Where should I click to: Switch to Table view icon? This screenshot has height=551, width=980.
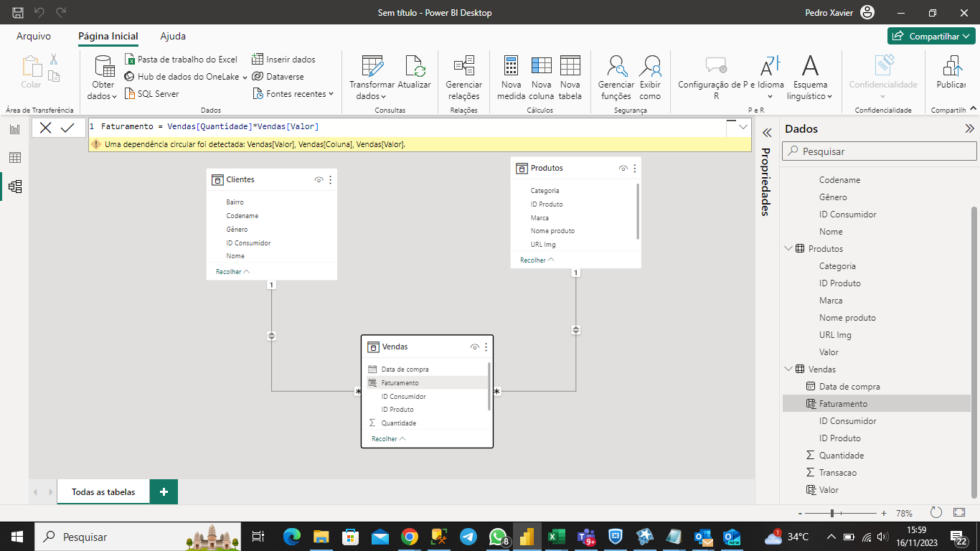tap(14, 158)
